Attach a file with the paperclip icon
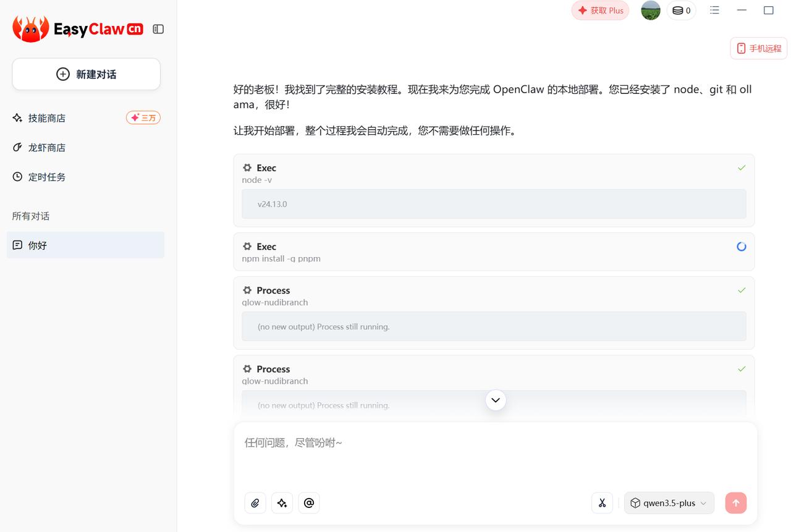The image size is (791, 532). pyautogui.click(x=255, y=503)
